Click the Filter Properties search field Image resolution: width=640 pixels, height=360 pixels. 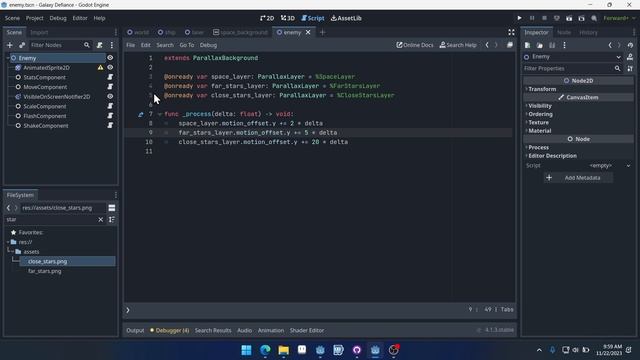(x=572, y=69)
